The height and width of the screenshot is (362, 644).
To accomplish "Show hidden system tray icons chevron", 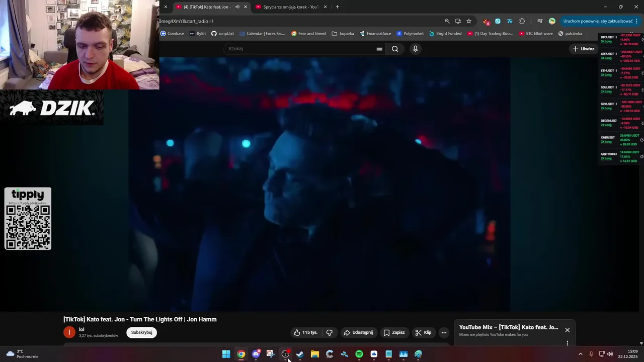I will coord(580,354).
